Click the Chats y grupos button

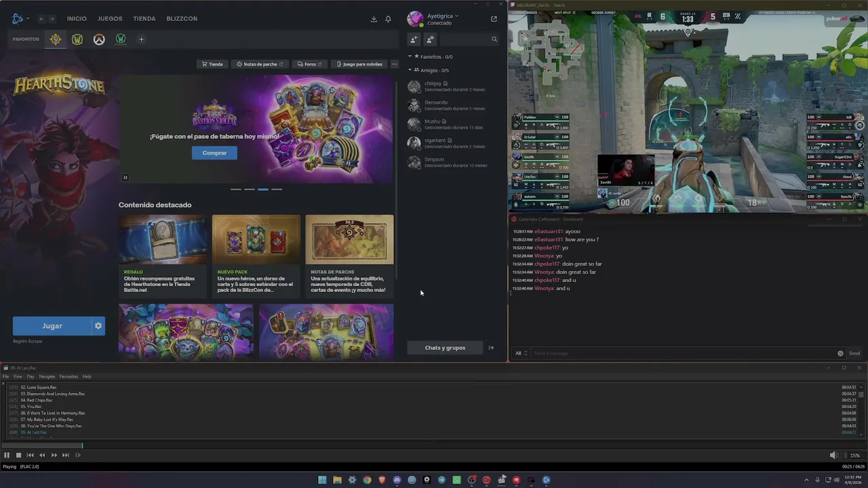445,348
